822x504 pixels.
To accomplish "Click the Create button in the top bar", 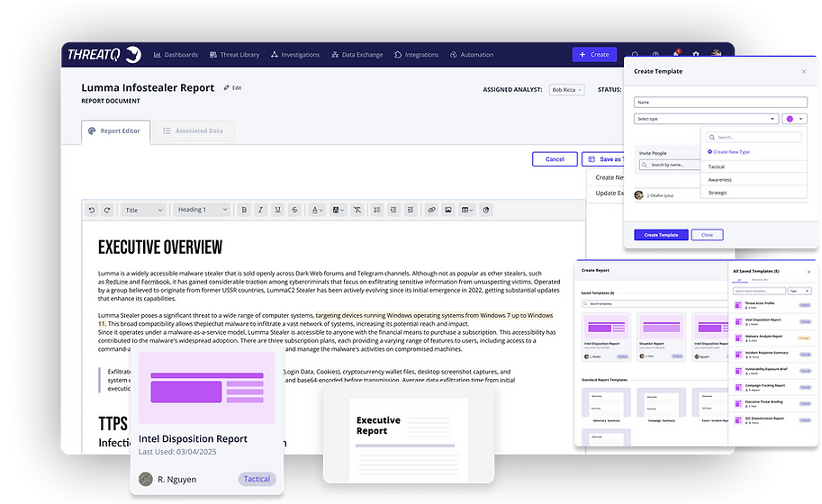I will coord(594,55).
